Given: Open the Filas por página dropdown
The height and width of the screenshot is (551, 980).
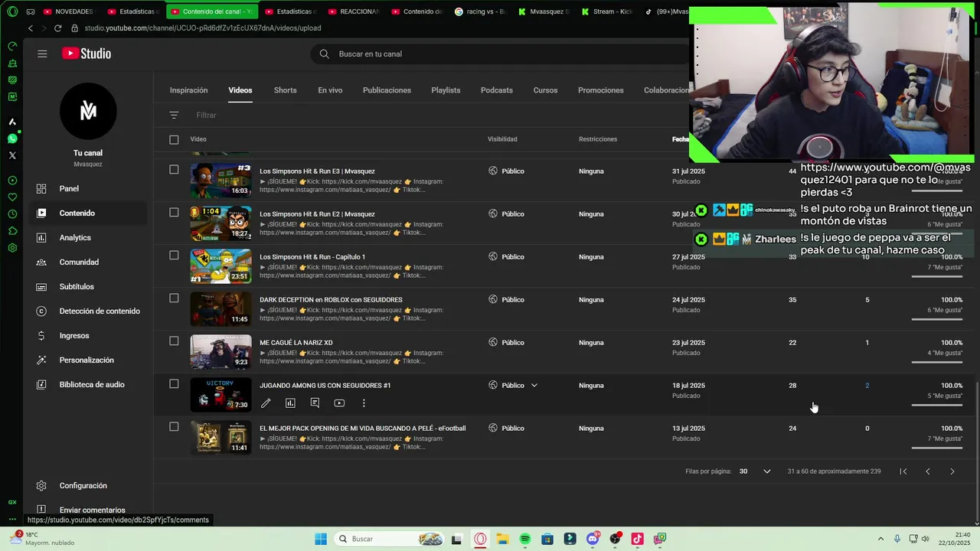Looking at the screenshot, I should tap(755, 471).
